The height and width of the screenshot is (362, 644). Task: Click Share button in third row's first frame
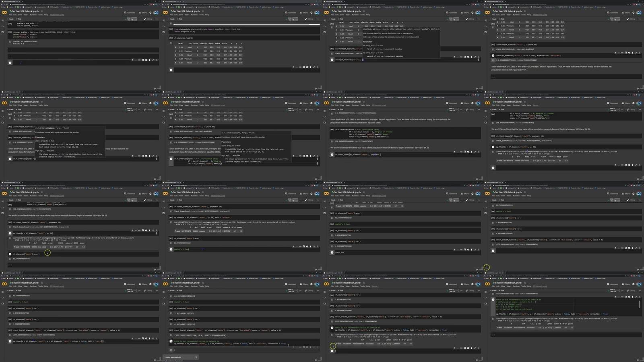click(143, 193)
